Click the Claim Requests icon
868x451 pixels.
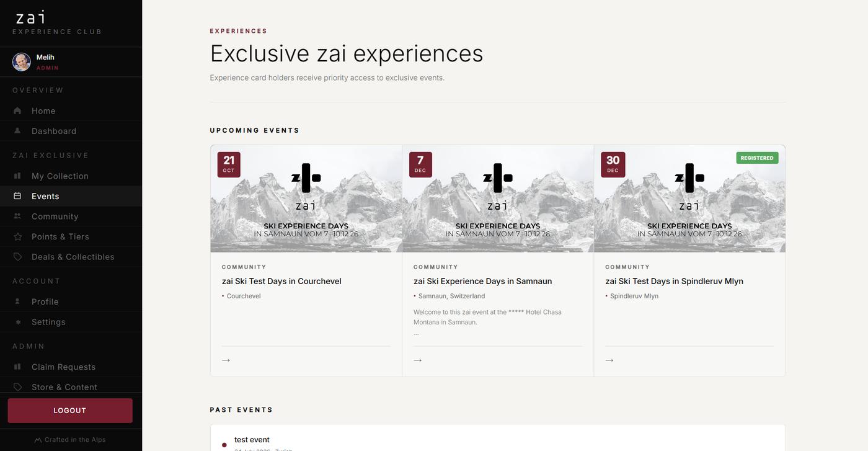[17, 367]
